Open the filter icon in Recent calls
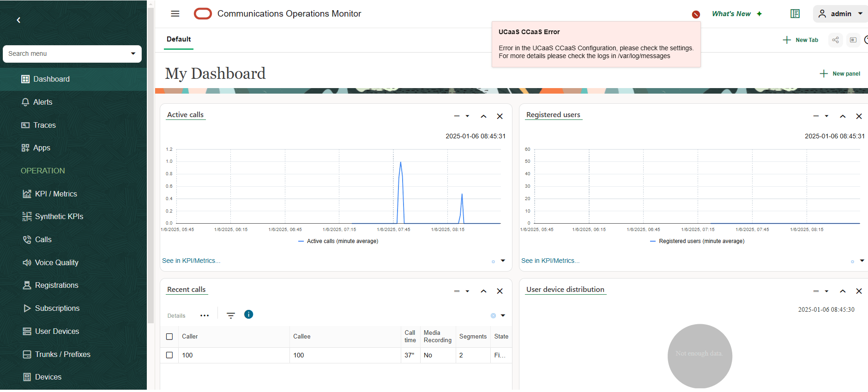Image resolution: width=868 pixels, height=392 pixels. 231,315
